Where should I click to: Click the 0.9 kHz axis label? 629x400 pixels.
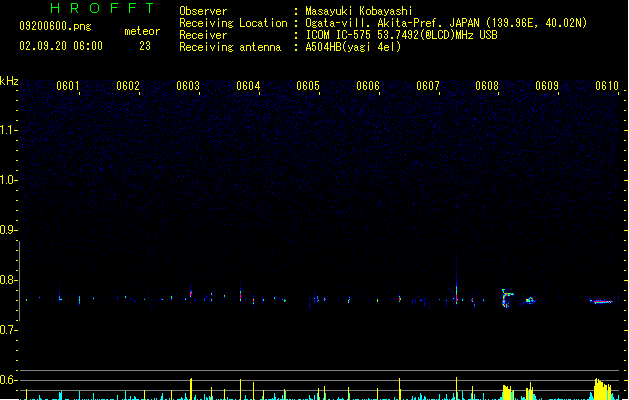[x=8, y=230]
